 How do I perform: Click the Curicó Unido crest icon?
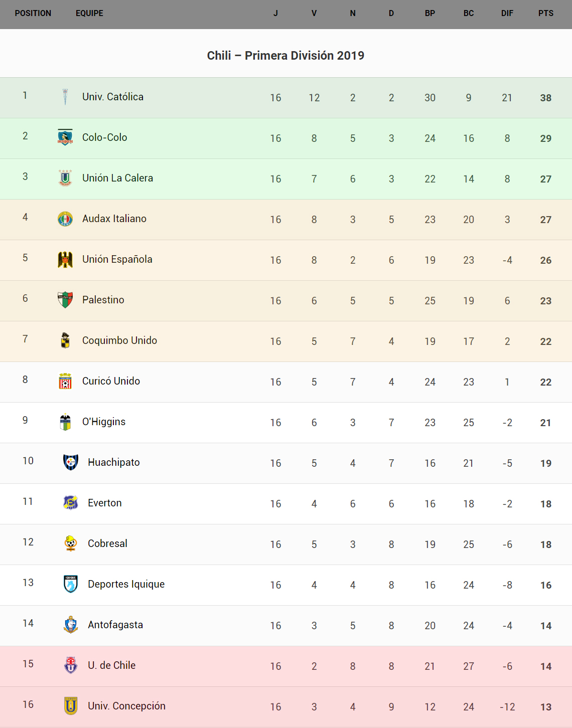[65, 381]
